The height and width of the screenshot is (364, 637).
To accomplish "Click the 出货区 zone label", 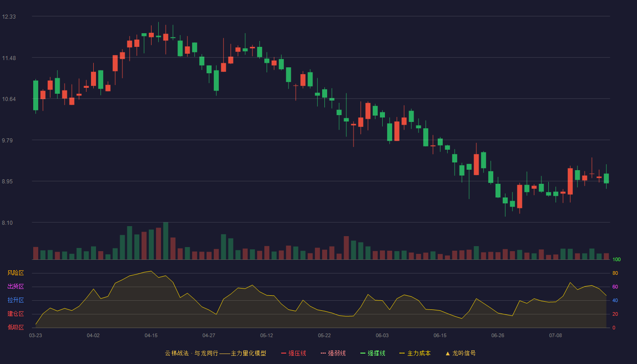I will click(15, 287).
